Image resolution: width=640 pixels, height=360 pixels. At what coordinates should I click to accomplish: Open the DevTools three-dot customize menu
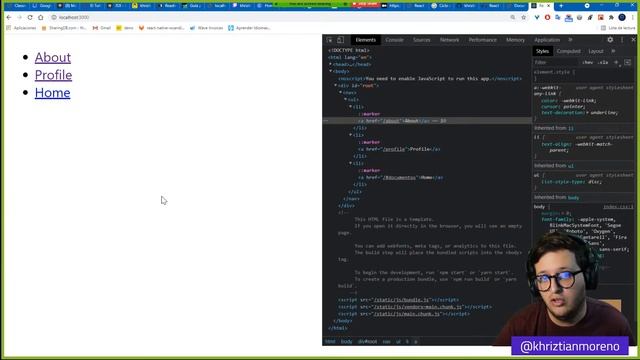pos(622,40)
